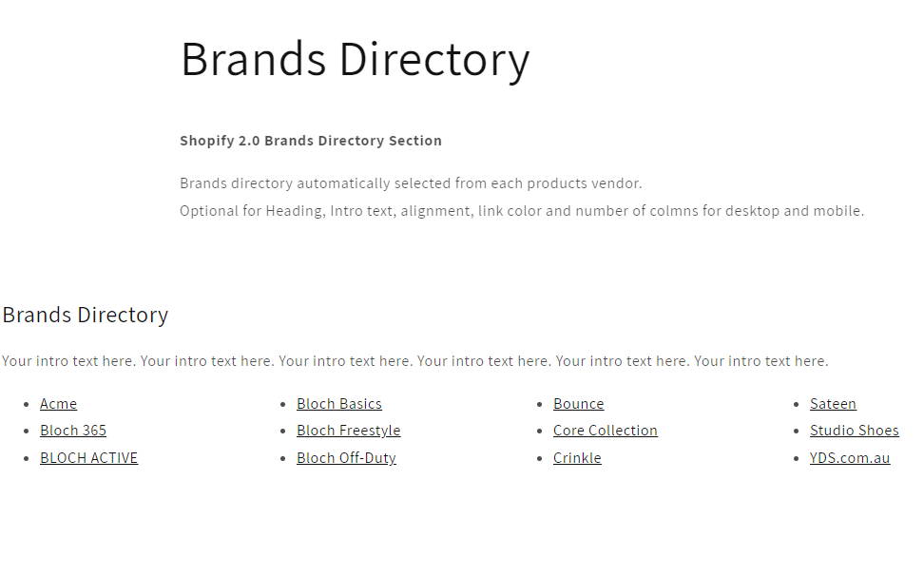The image size is (924, 576).
Task: Visit the Studio Shoes brand link
Action: (854, 431)
